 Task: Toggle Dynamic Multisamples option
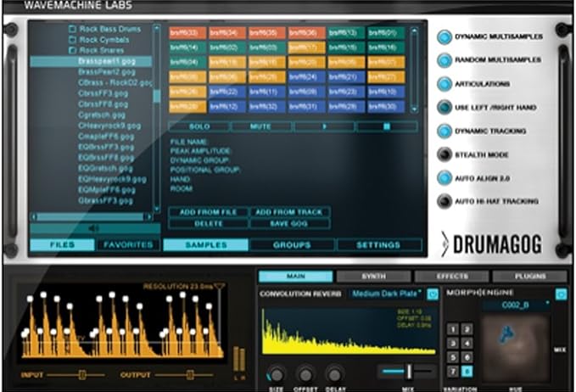(445, 36)
